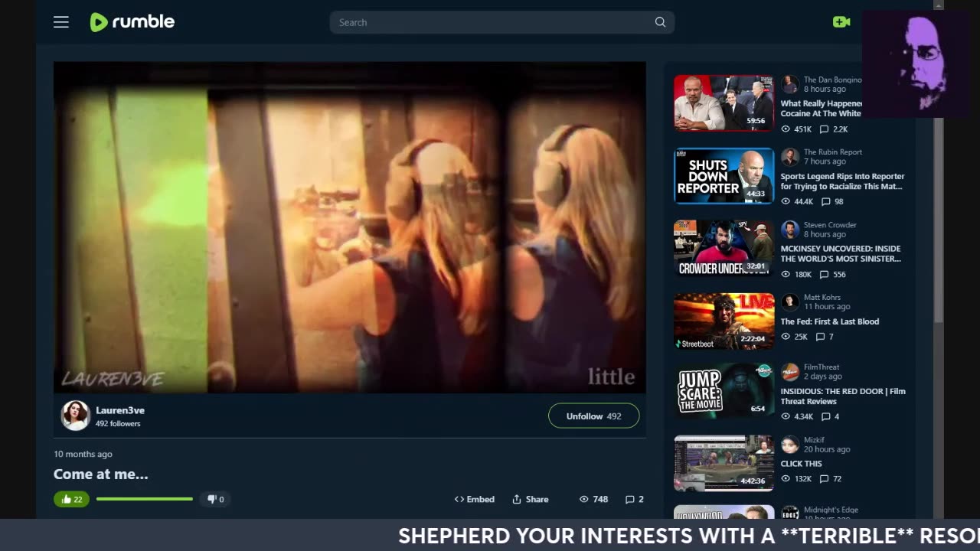Dislike the video with thumbs down 0

tap(216, 499)
